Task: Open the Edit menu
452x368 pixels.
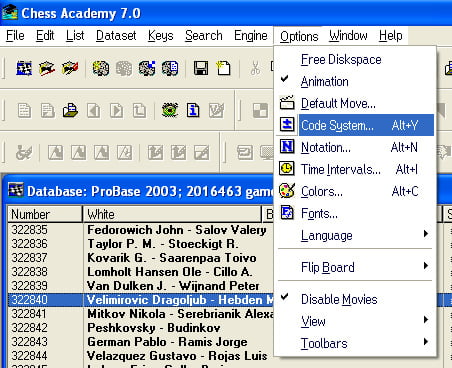Action: (x=45, y=35)
